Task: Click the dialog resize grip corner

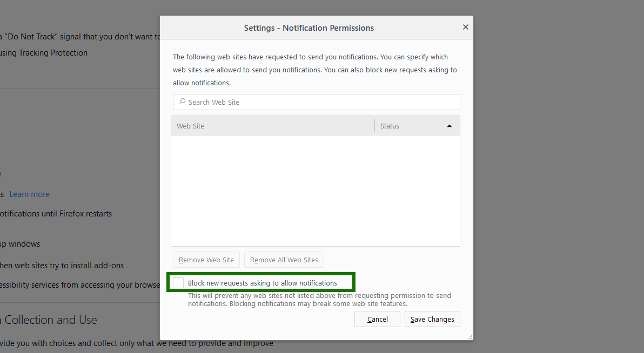Action: point(469,337)
